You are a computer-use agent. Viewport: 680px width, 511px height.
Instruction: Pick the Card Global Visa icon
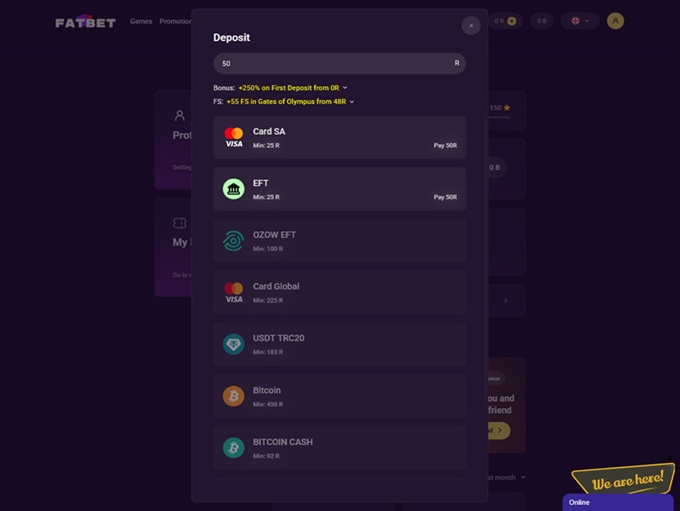[x=233, y=292]
